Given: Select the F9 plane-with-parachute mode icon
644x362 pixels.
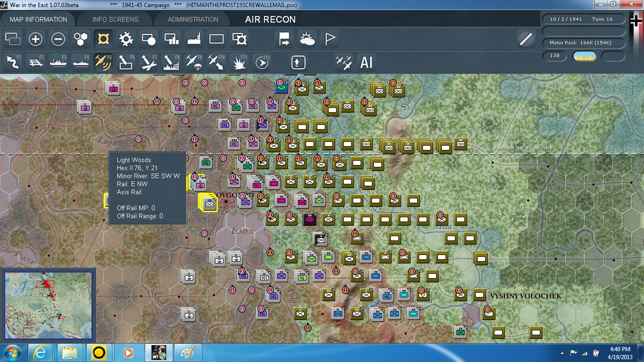Looking at the screenshot, I should (x=194, y=62).
